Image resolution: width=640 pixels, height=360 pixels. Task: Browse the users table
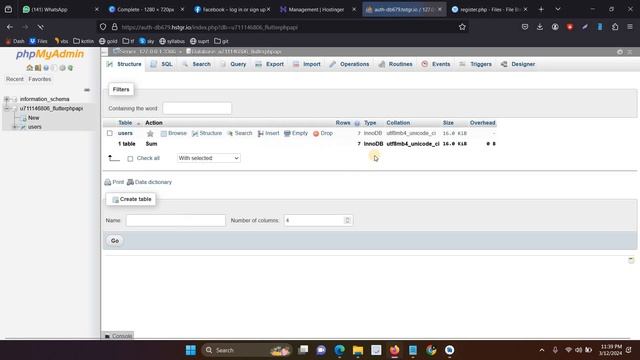pos(173,133)
